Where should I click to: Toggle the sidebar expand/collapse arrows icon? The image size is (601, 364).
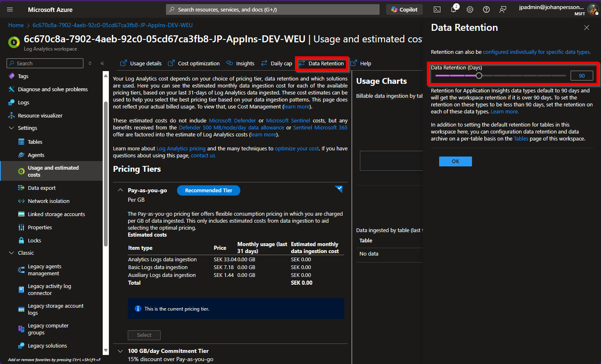click(x=90, y=63)
